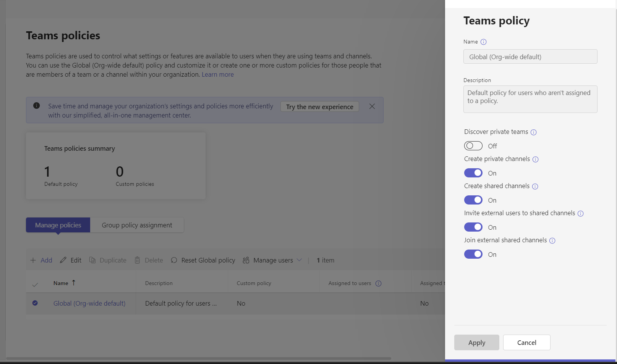Click the info icon in the banner
Viewport: 617px width, 364px height.
(37, 106)
